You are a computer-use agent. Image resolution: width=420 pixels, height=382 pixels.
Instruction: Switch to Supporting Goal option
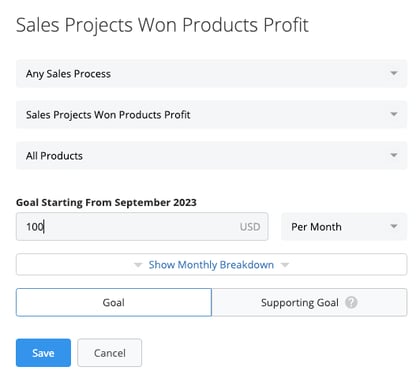[309, 302]
